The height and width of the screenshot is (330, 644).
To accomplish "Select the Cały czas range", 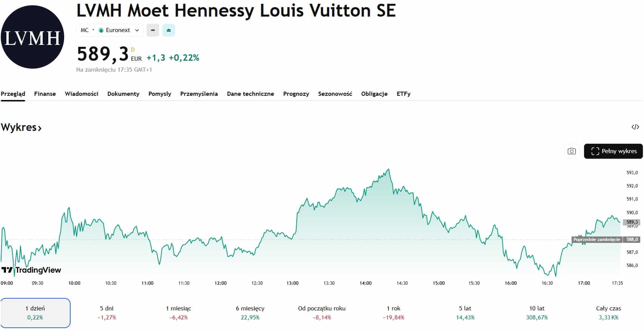I will click(608, 313).
